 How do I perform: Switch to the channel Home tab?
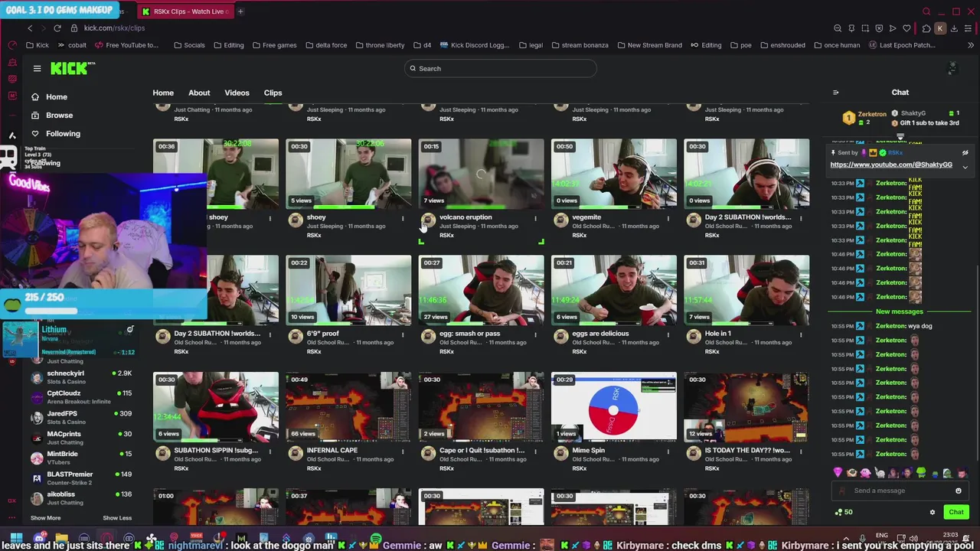(x=163, y=93)
